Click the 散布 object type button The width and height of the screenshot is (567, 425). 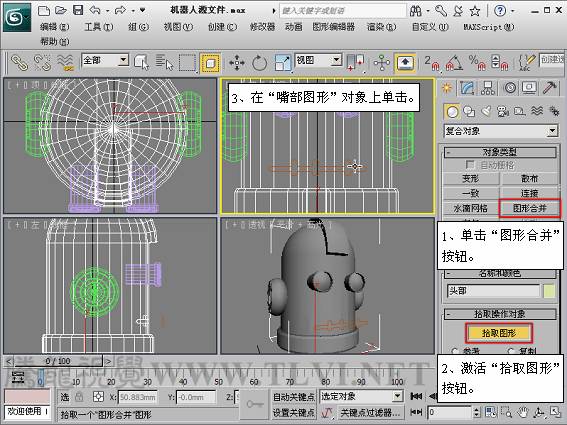[529, 178]
